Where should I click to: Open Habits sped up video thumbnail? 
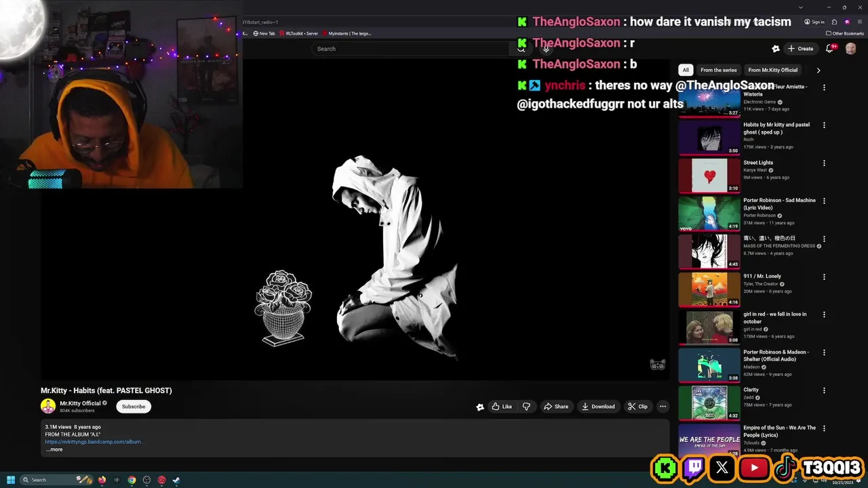pyautogui.click(x=709, y=137)
